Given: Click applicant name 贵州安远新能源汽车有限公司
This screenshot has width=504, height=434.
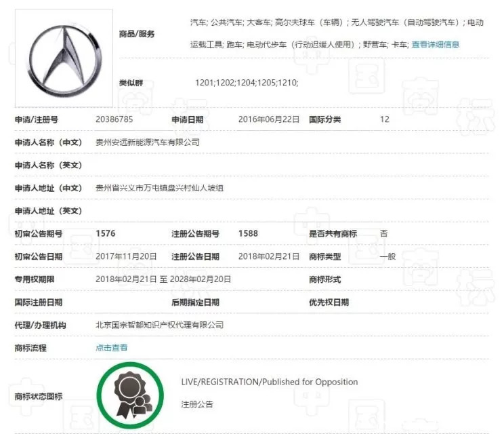Looking at the screenshot, I should tap(148, 142).
